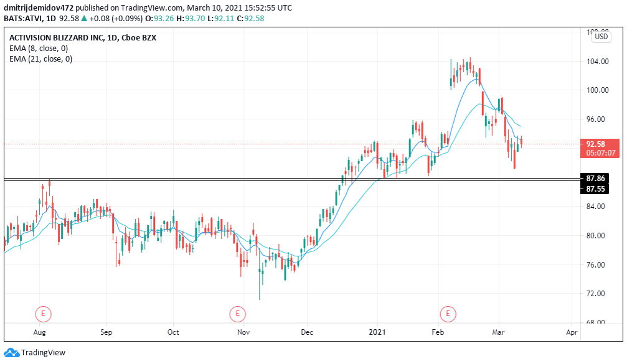The image size is (627, 364).
Task: Click the Nov label on time axis
Action: [x=243, y=332]
